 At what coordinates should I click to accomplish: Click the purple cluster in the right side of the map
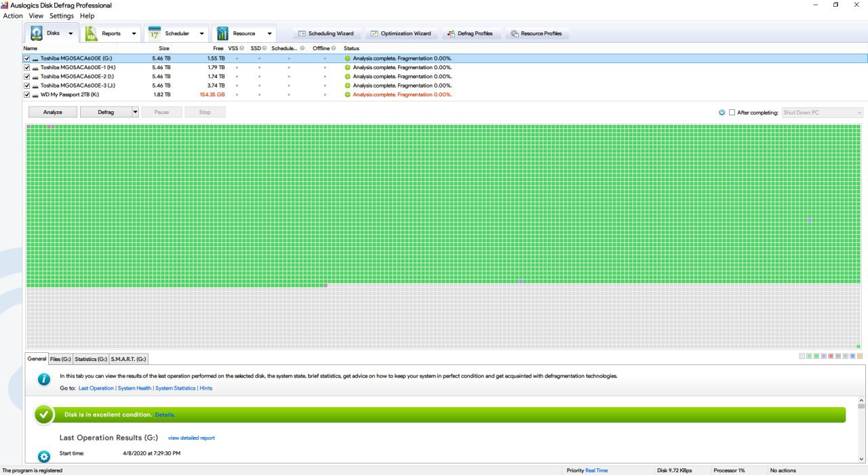point(810,221)
